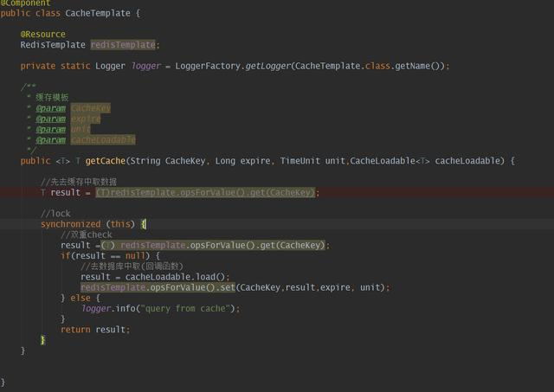Click the TimeUnit unit parameter
The height and width of the screenshot is (392, 554).
click(x=312, y=161)
